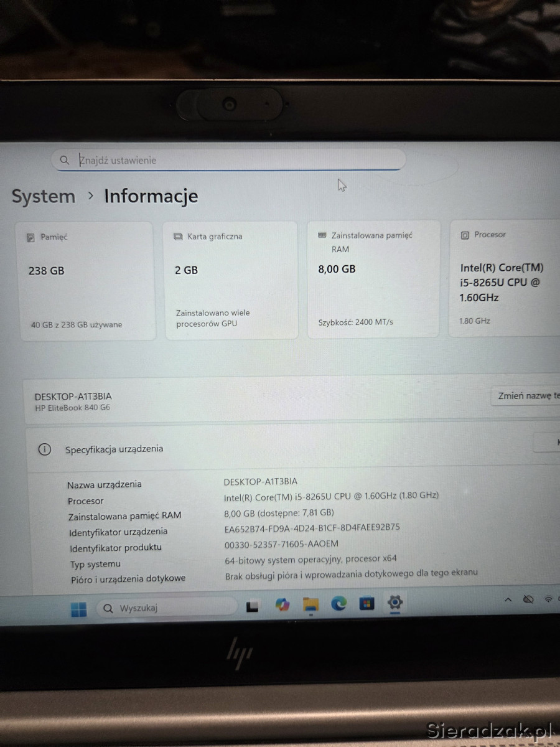Show hidden system tray icons chevron
The width and height of the screenshot is (560, 747).
click(x=508, y=599)
